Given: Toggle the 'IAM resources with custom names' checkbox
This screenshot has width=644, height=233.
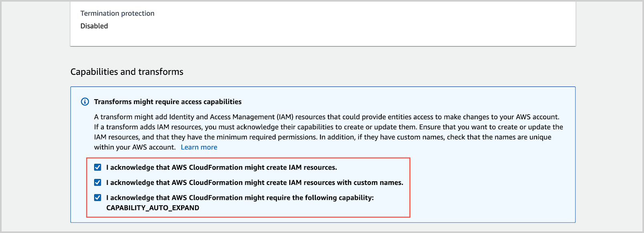Looking at the screenshot, I should 98,183.
